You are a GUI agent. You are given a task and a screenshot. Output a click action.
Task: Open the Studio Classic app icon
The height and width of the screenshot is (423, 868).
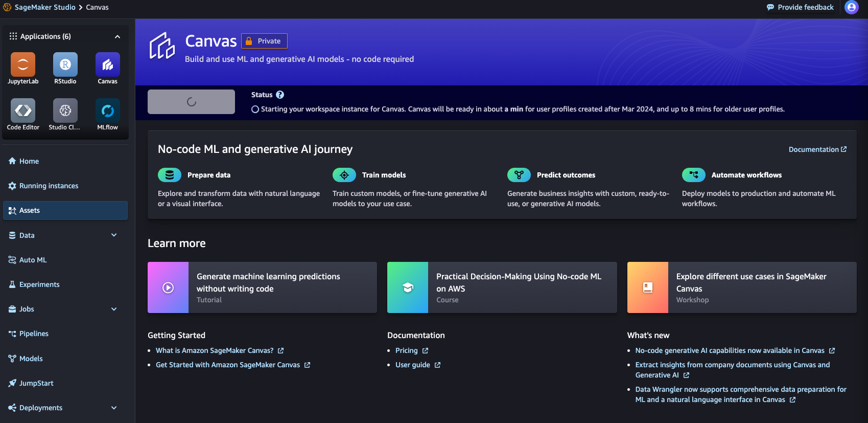(65, 110)
